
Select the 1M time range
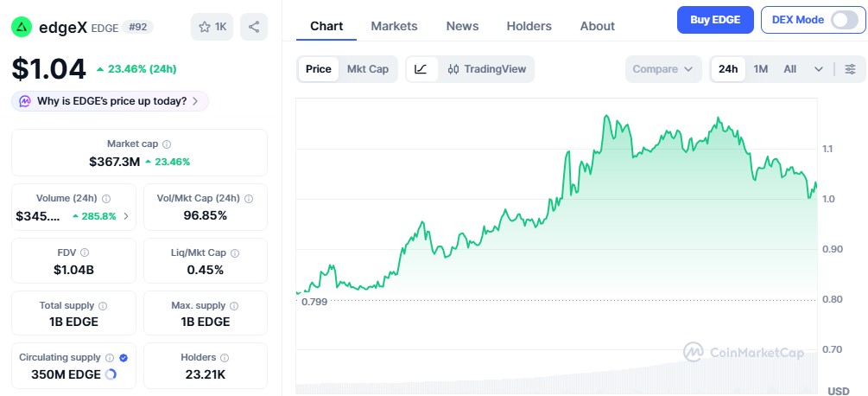760,69
